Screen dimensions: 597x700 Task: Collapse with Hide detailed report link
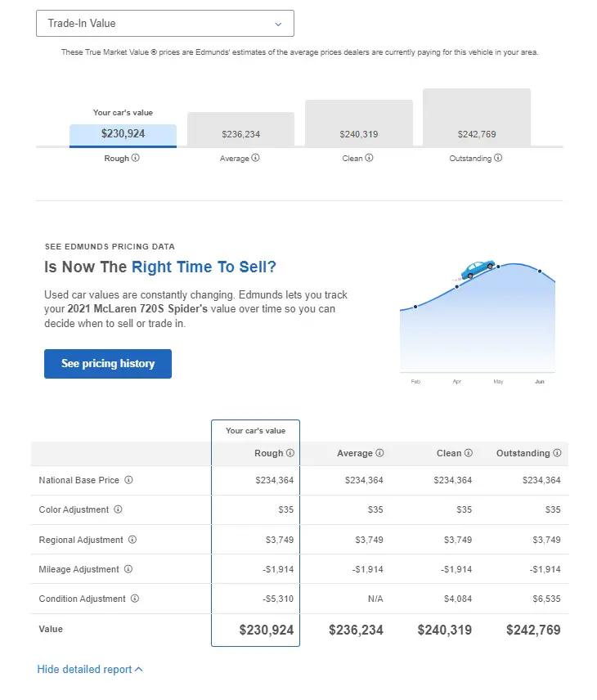90,669
